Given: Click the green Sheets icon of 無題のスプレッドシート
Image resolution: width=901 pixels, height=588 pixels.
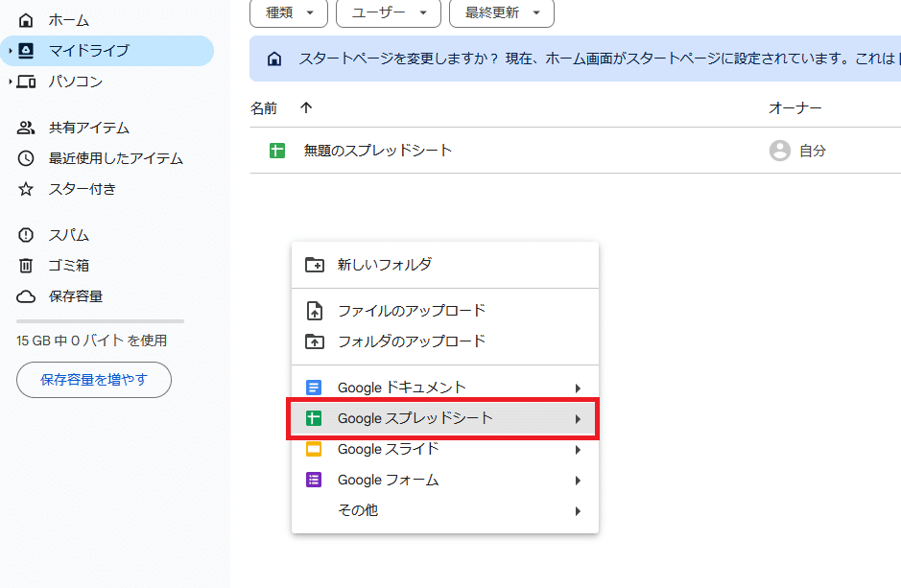Looking at the screenshot, I should (x=277, y=151).
